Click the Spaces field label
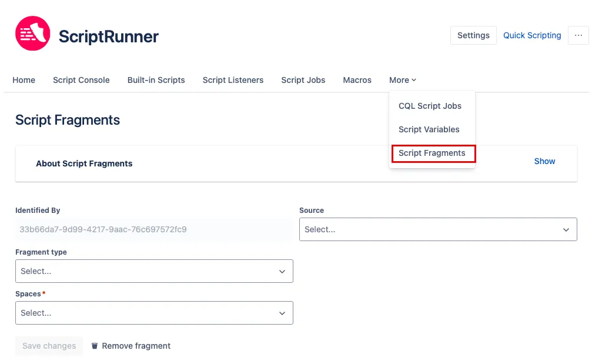 coord(28,294)
